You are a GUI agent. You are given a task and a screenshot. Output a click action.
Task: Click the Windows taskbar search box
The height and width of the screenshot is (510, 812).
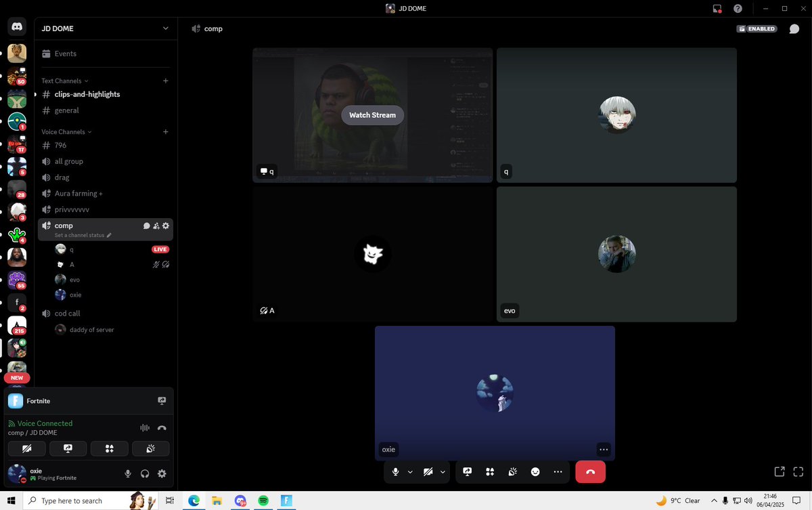[x=92, y=501]
